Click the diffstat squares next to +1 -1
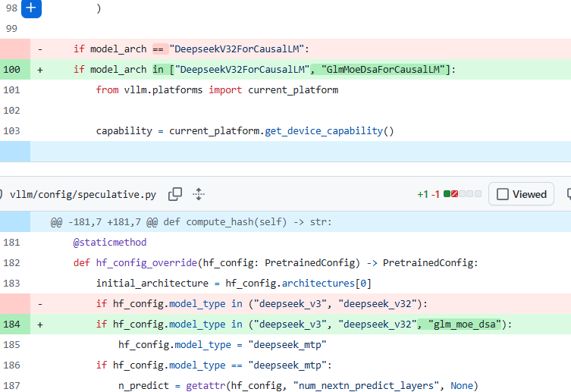 tap(463, 194)
